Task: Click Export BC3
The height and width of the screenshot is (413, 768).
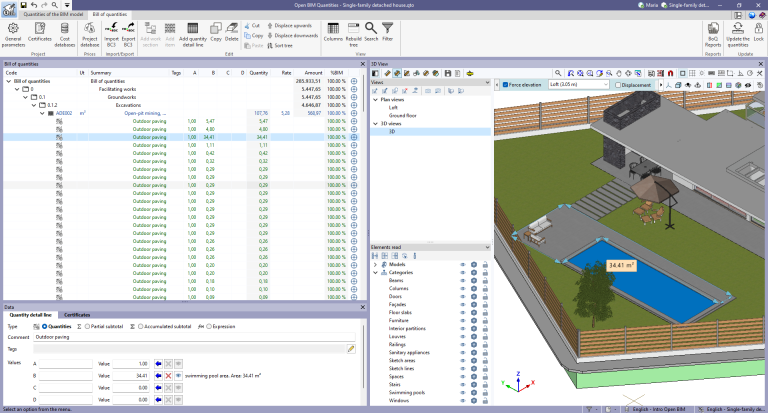Action: click(x=128, y=34)
